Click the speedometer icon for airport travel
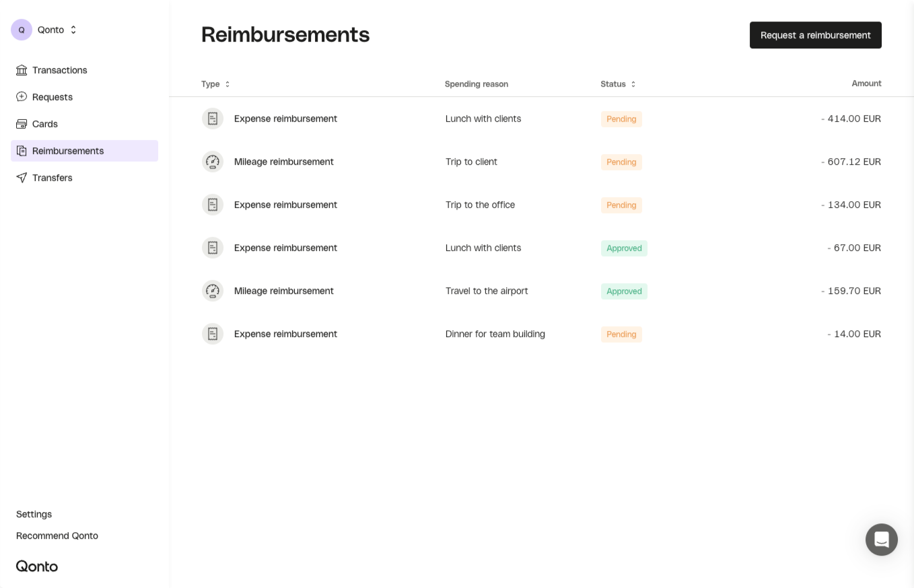The height and width of the screenshot is (588, 914). [x=213, y=291]
